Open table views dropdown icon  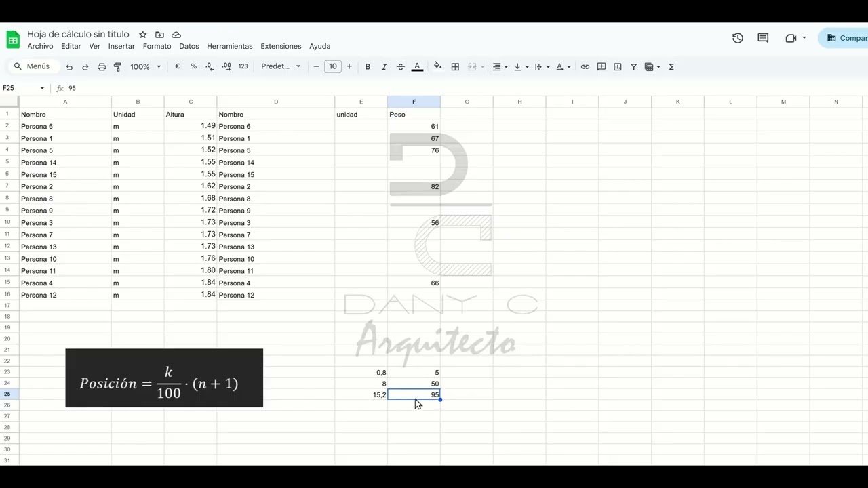click(x=652, y=67)
